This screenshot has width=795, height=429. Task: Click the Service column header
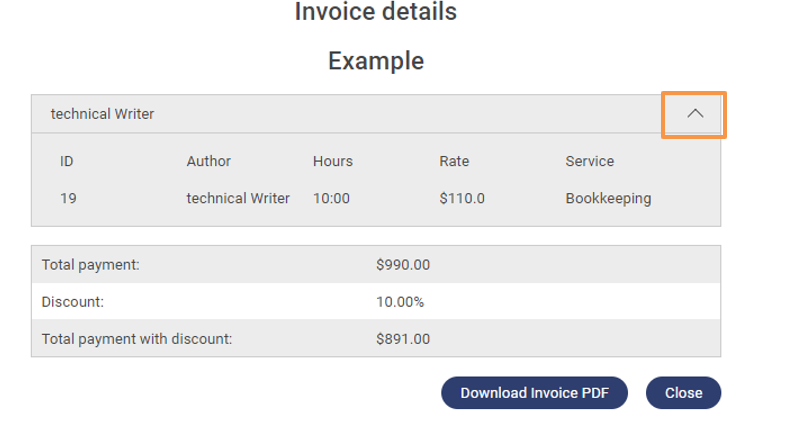(x=589, y=161)
